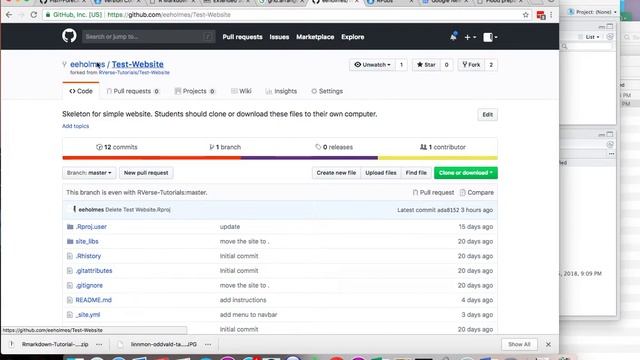This screenshot has height=360, width=640.
Task: Open the Test-Website repository title link
Action: click(138, 64)
